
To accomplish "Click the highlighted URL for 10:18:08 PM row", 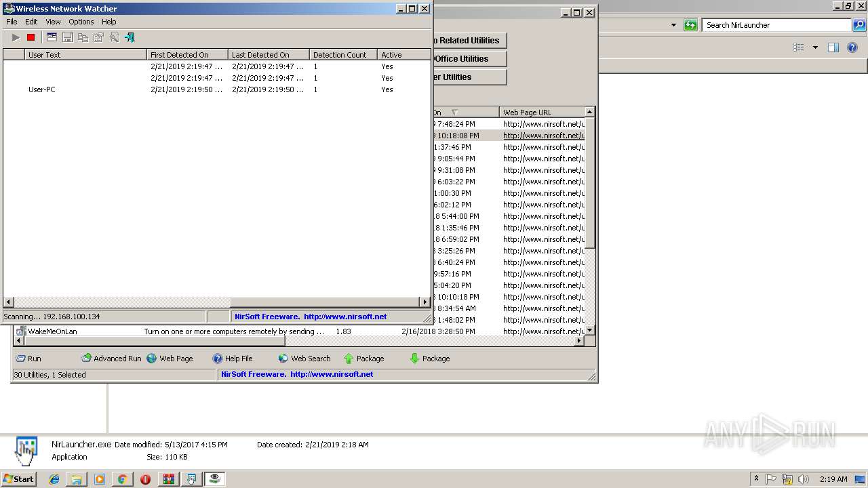I will [543, 136].
